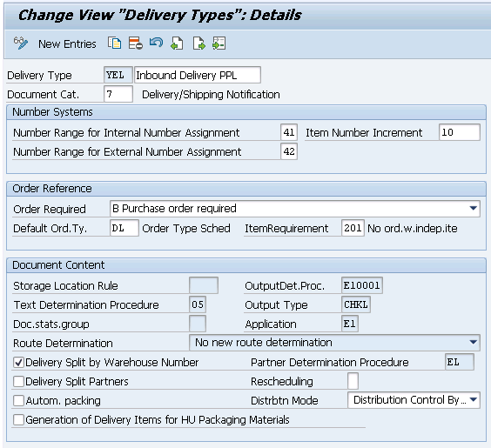Viewport: 491px width, 448px height.
Task: Check Generation of Delivery Items for HU Packaging
Action: point(18,419)
